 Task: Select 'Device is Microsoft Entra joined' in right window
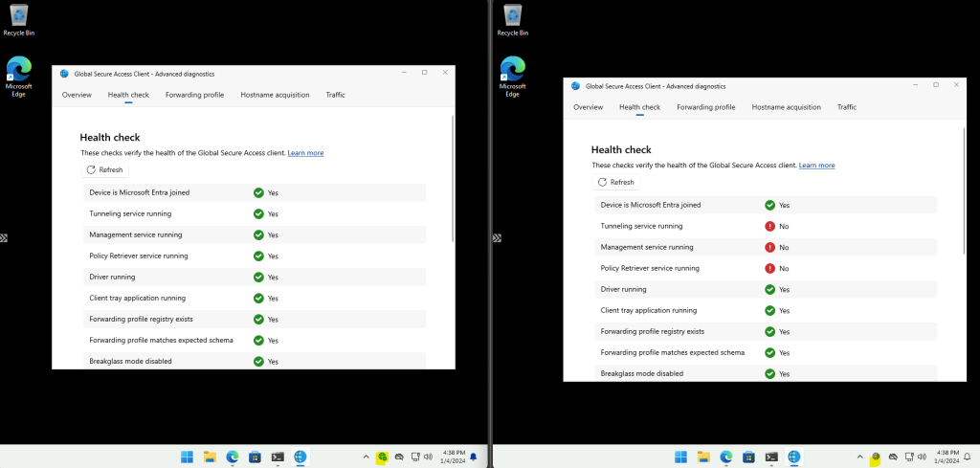pos(766,205)
